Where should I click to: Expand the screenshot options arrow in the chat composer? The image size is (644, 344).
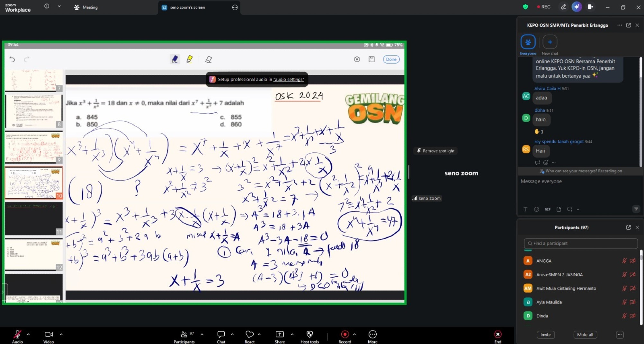coord(578,209)
